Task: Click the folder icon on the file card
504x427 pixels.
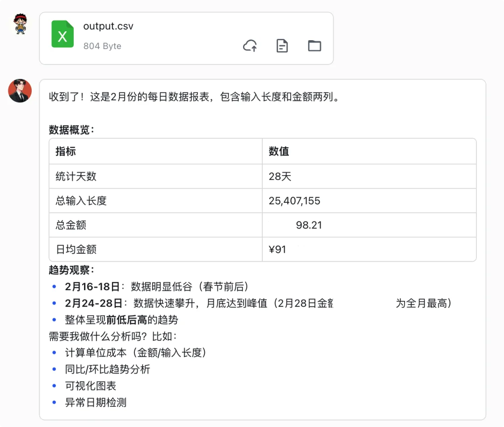Action: coord(314,46)
